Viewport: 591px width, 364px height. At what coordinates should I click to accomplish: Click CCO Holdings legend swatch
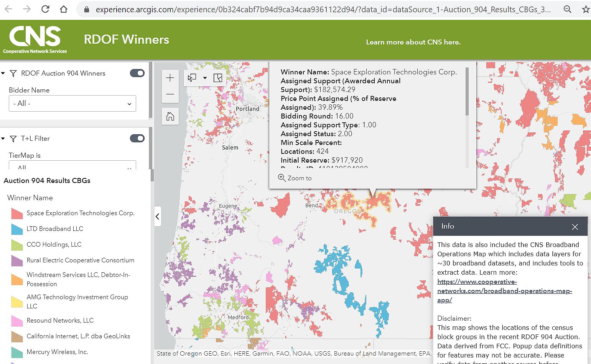(17, 245)
